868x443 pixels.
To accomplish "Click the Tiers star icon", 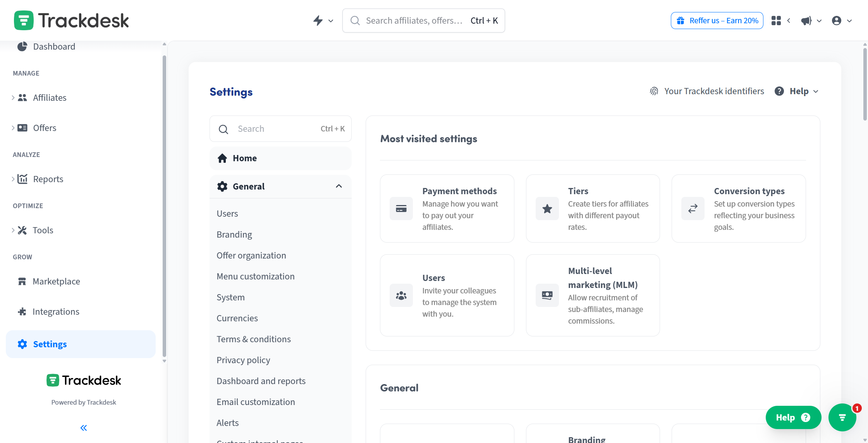I will 547,209.
